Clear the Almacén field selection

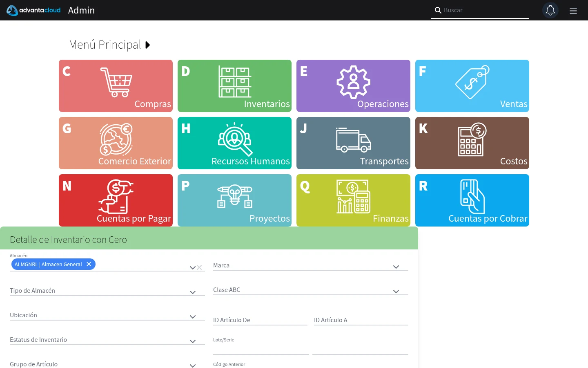click(199, 267)
